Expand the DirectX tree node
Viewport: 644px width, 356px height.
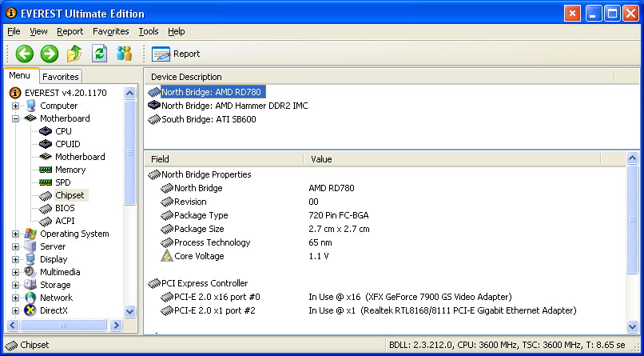click(15, 310)
